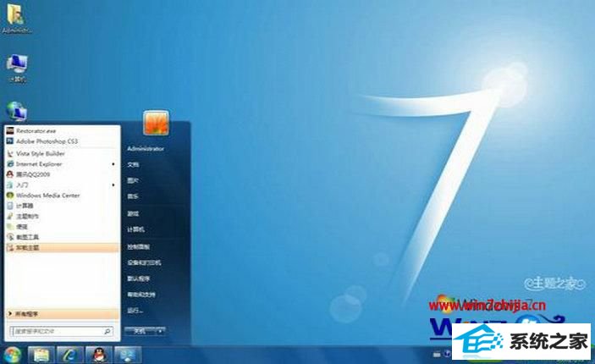Click the search magnifier icon

(x=107, y=331)
